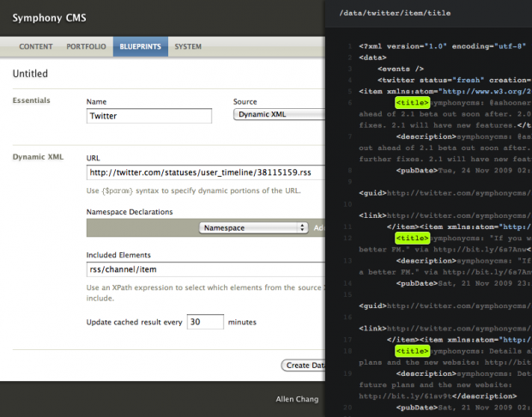532x417 pixels.
Task: Click the pubDate tag on line 14
Action: click(417, 283)
